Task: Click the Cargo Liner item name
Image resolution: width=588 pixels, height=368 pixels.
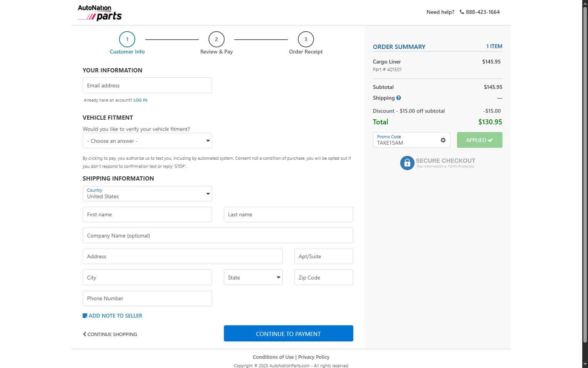Action: (x=386, y=62)
